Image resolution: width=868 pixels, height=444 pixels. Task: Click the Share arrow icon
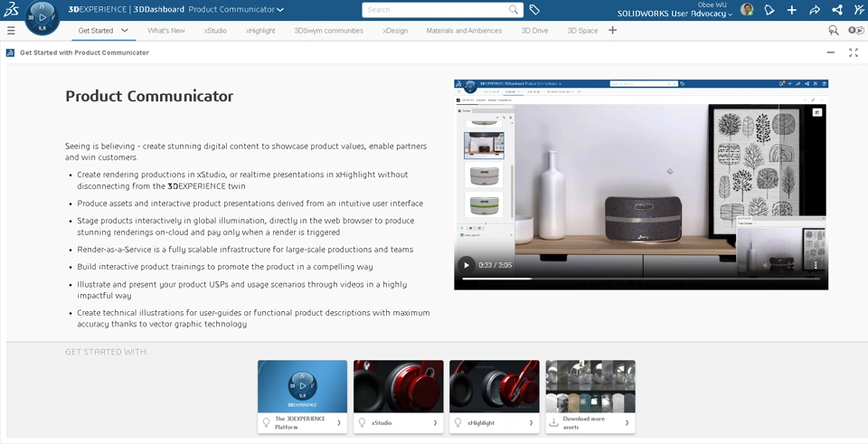815,10
